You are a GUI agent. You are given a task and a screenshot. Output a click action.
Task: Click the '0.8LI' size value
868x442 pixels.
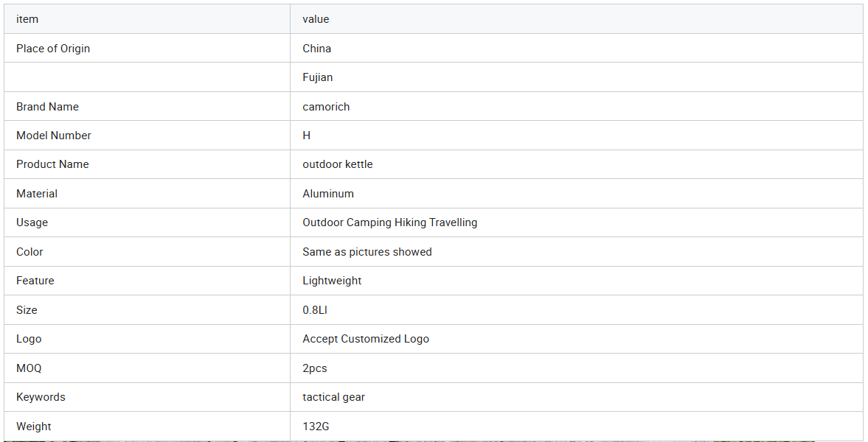(315, 310)
